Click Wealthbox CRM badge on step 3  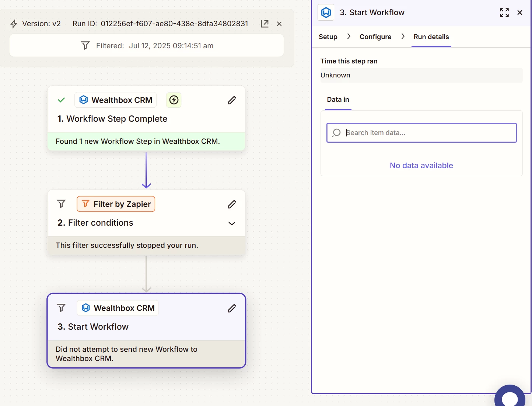118,308
